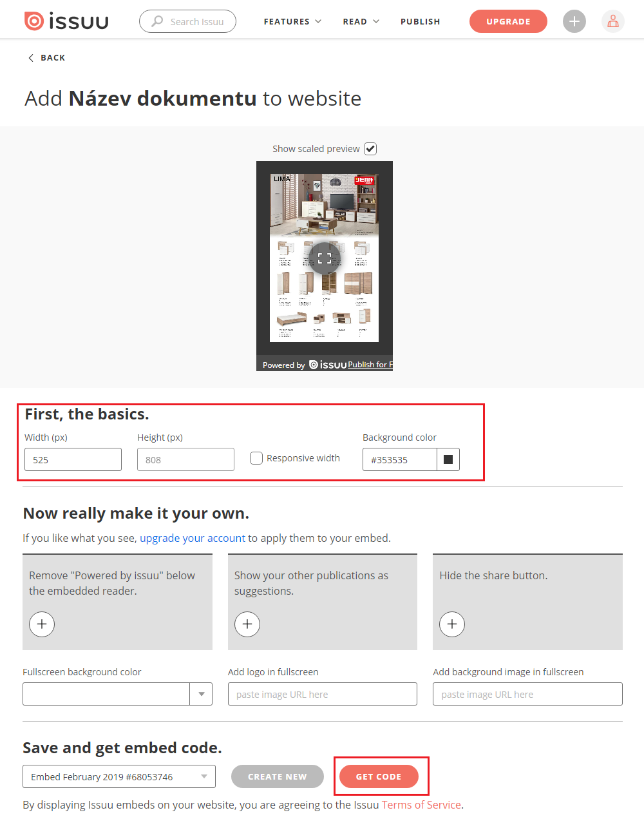Click the plus upload icon in header
Viewport: 644px width, 817px height.
coord(574,21)
